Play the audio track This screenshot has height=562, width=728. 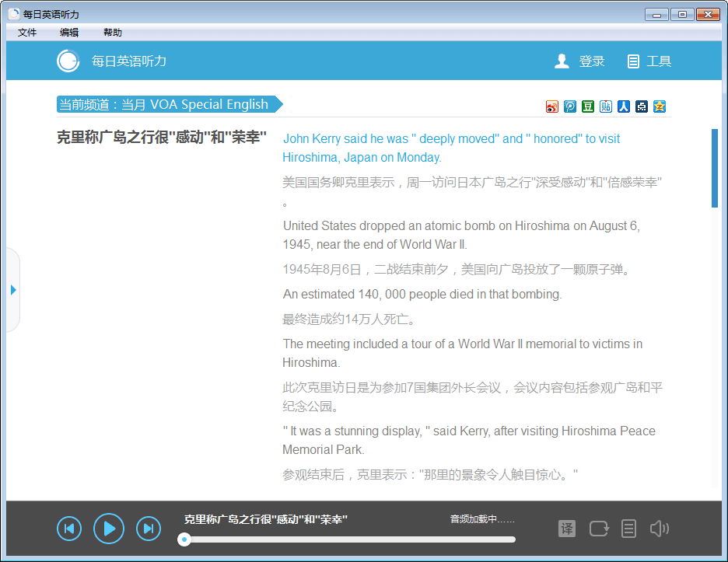point(109,529)
